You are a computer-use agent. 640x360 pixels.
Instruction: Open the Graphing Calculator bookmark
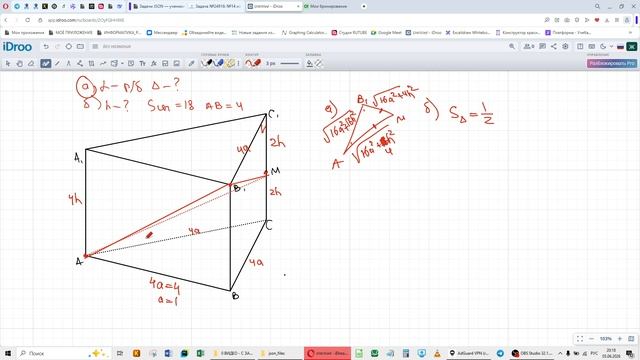(x=304, y=33)
